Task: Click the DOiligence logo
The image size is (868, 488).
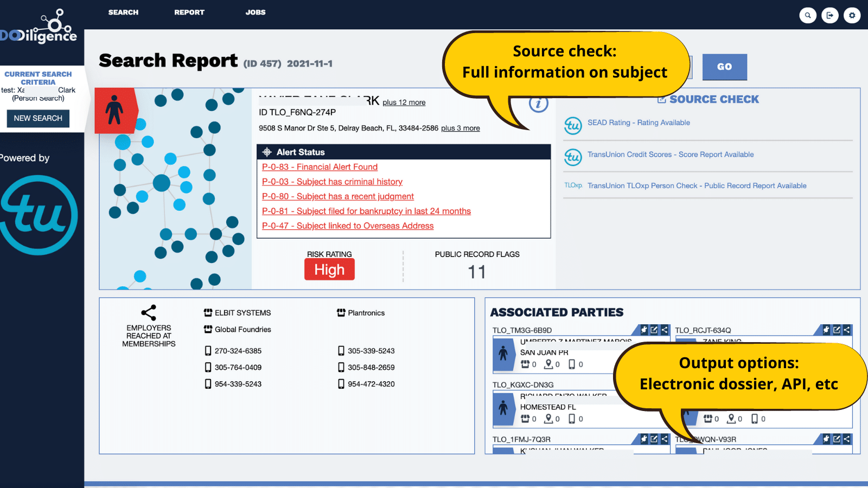Action: (x=39, y=28)
